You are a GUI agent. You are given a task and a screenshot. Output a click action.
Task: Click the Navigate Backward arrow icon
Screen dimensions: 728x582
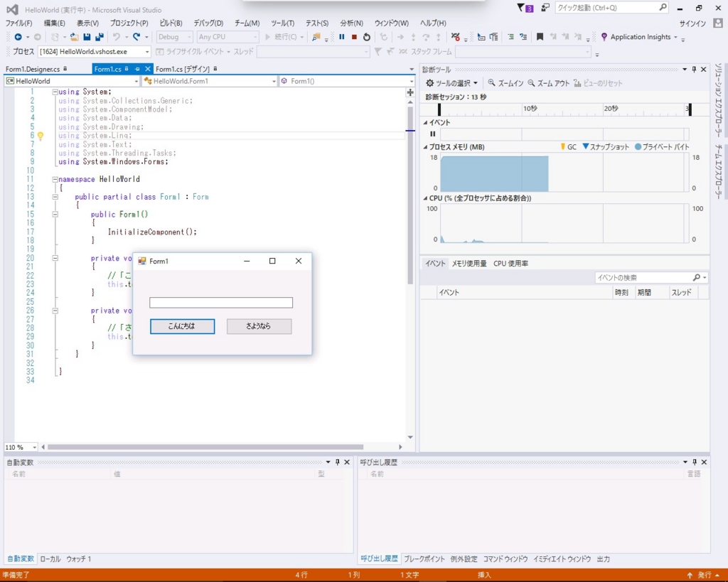click(18, 37)
